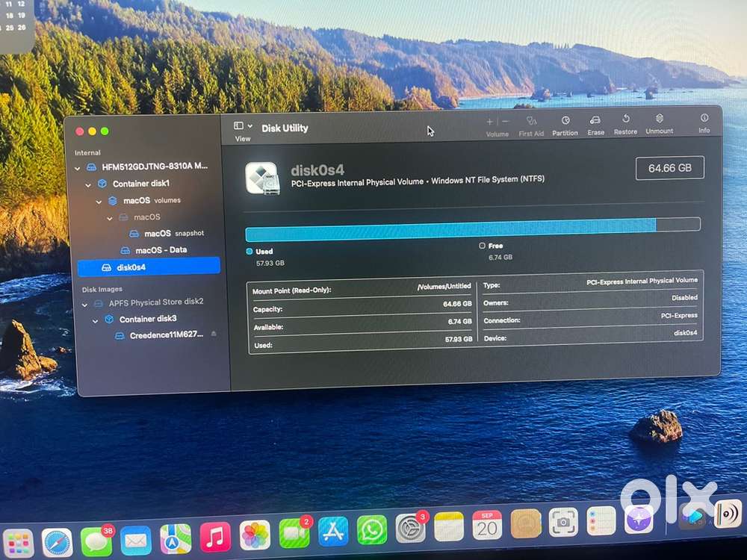The image size is (747, 560).
Task: Open Messages with 38 badge
Action: [x=96, y=541]
